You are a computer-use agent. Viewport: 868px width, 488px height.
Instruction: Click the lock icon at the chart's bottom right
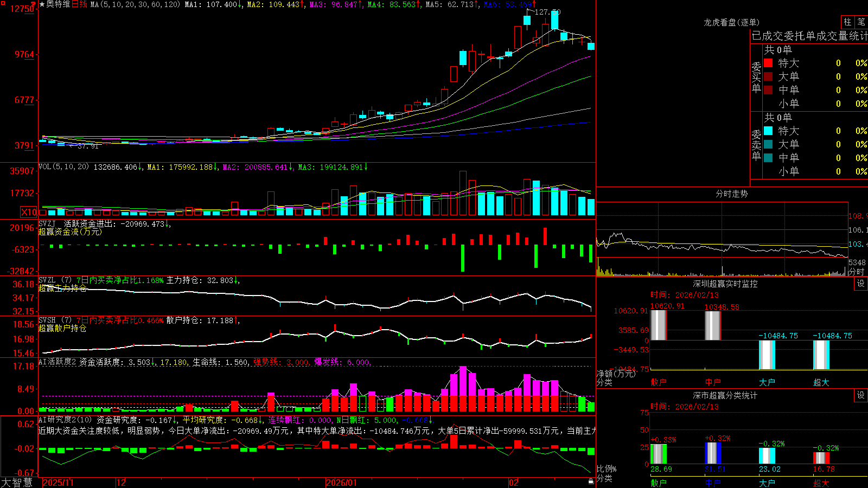[x=591, y=481]
